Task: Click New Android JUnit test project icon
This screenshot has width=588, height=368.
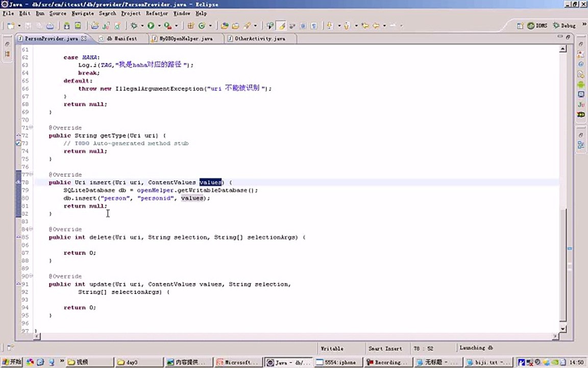Action: 106,26
